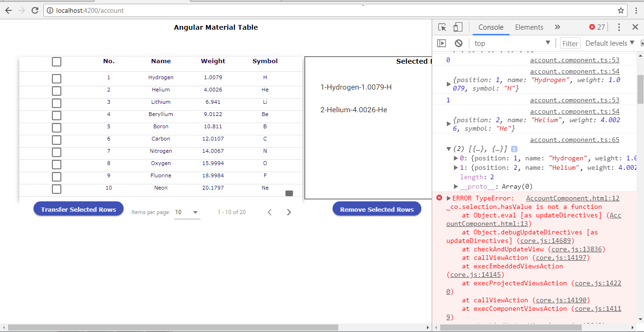Click the info badge next to the array
This screenshot has height=332, width=644.
click(x=514, y=149)
